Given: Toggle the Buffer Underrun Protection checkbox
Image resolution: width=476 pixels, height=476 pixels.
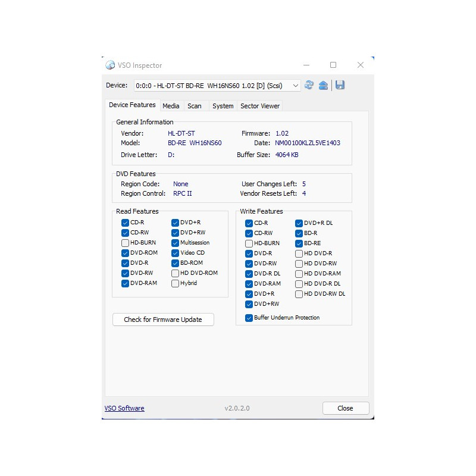Looking at the screenshot, I should [249, 318].
